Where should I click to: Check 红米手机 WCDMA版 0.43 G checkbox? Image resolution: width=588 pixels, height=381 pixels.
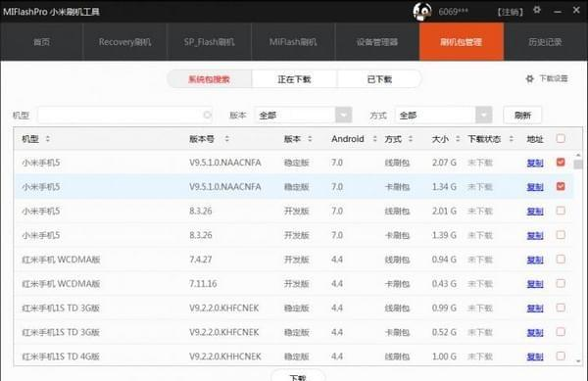561,283
